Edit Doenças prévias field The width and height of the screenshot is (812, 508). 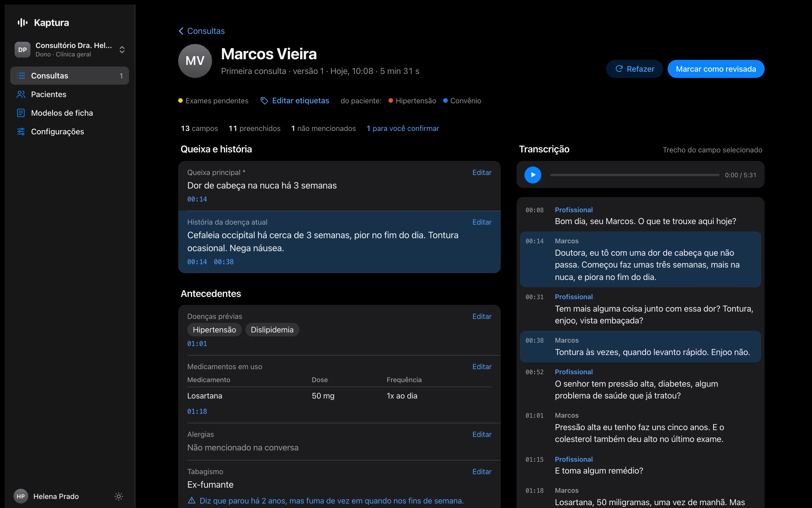tap(482, 316)
